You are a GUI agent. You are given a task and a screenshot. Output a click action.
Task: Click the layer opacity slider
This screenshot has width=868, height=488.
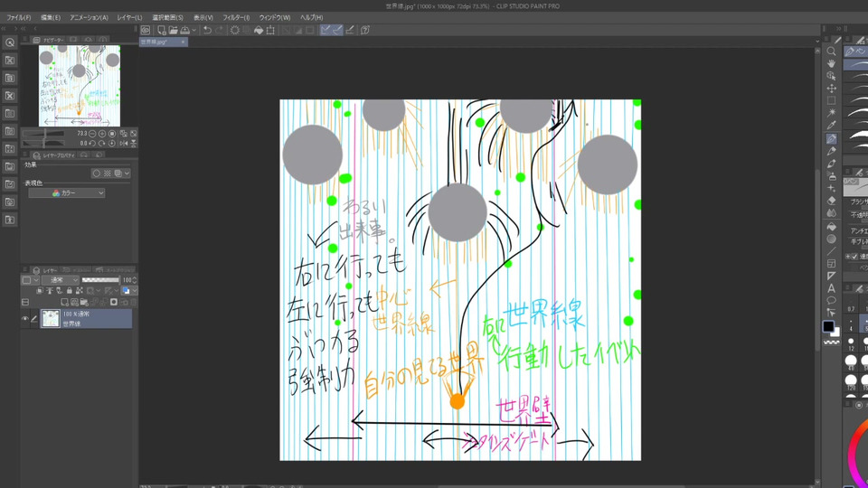(99, 280)
